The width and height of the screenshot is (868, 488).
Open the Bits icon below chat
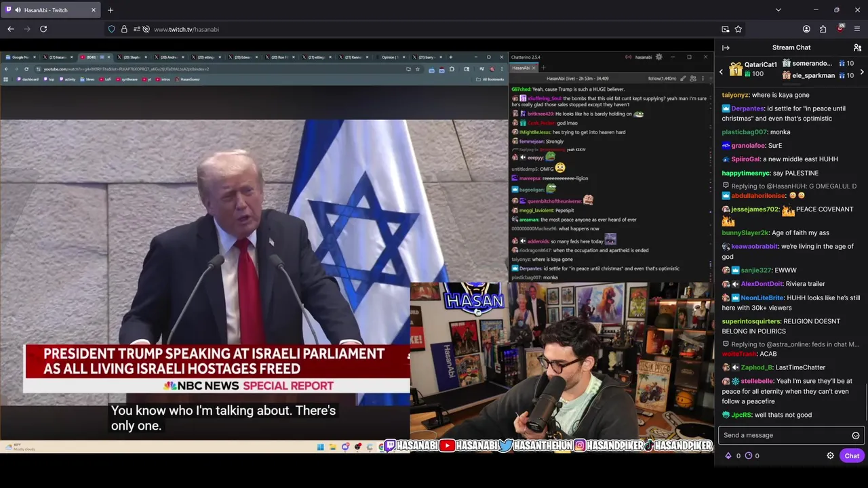pos(728,455)
